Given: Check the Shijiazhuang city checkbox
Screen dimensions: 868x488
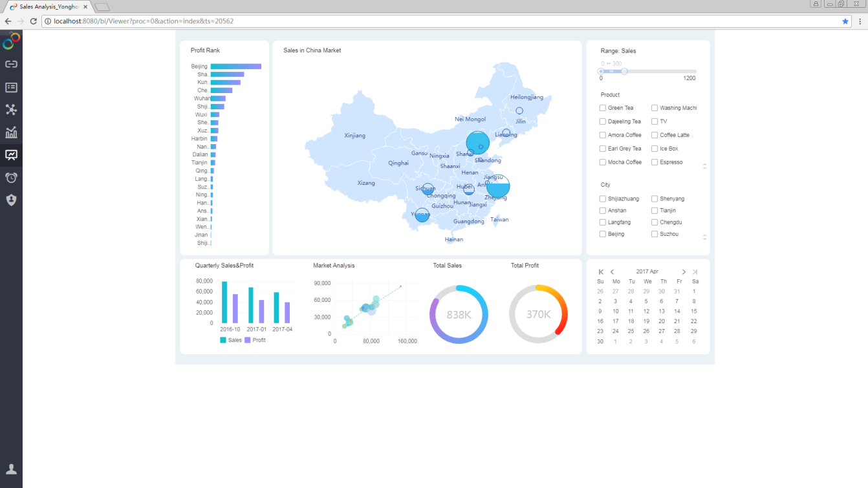Looking at the screenshot, I should tap(603, 199).
